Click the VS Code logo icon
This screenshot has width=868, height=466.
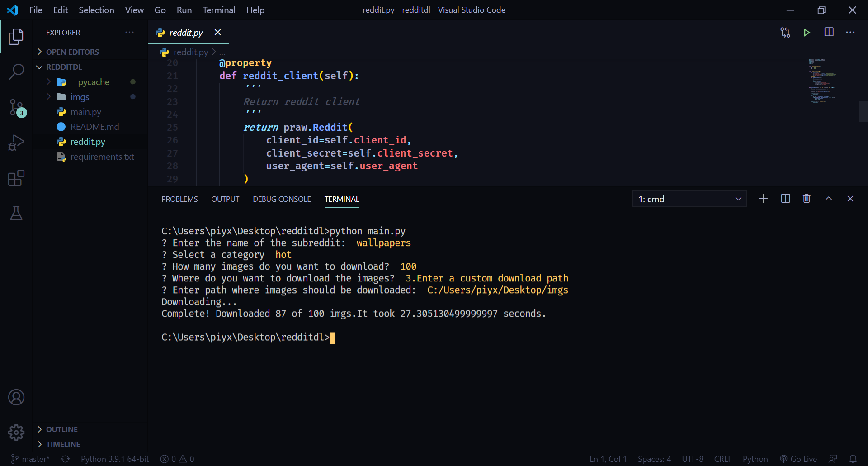pyautogui.click(x=13, y=10)
